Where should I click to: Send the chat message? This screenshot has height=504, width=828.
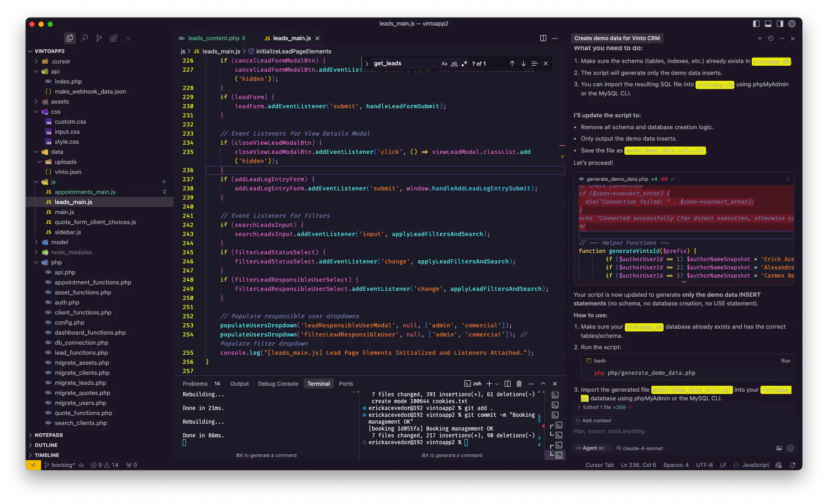pos(791,448)
